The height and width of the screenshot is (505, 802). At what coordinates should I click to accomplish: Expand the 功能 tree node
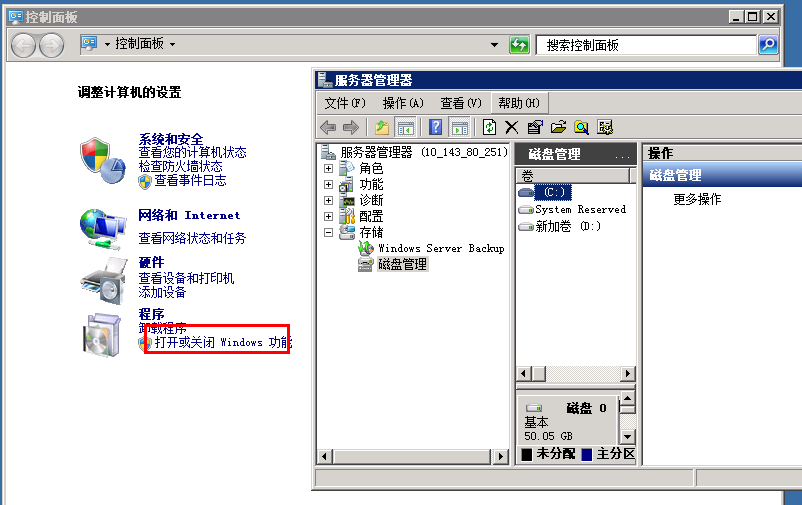tap(328, 184)
